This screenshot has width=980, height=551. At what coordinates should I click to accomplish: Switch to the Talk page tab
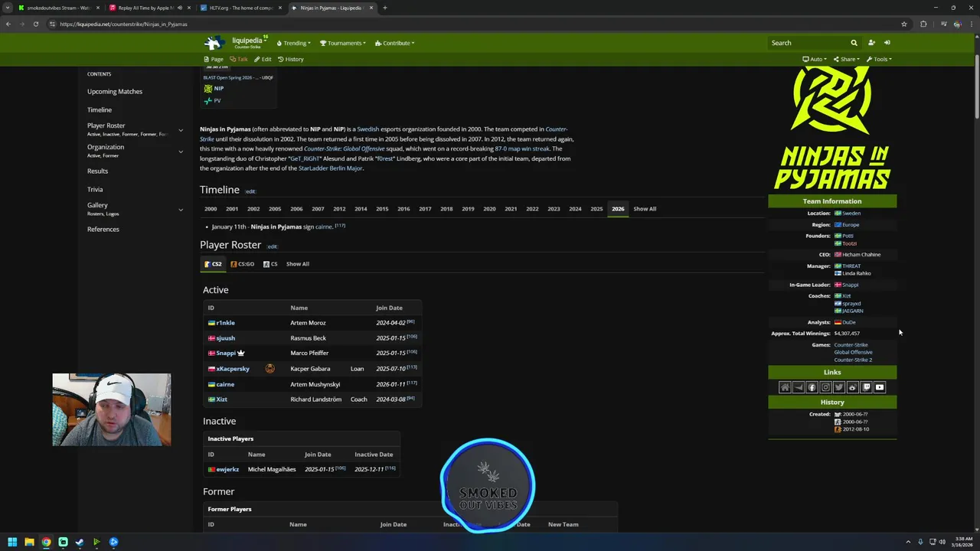239,59
